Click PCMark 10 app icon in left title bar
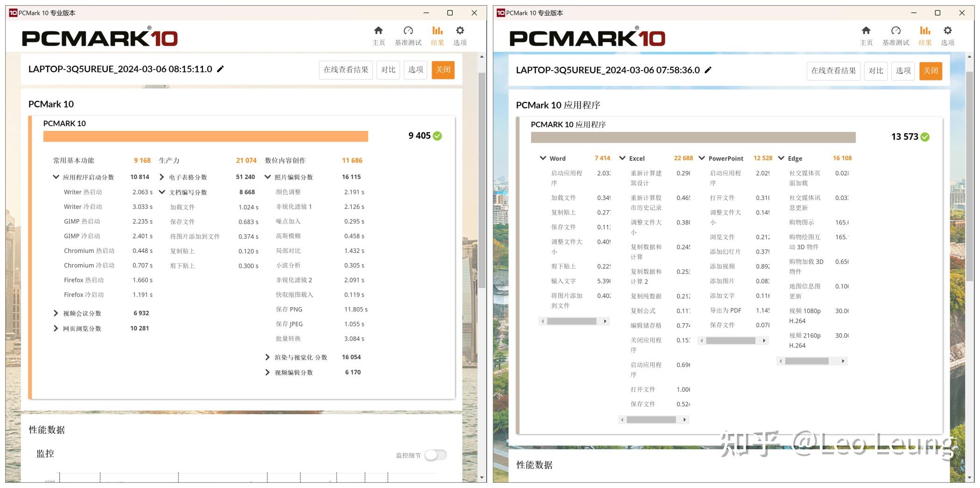 click(13, 13)
